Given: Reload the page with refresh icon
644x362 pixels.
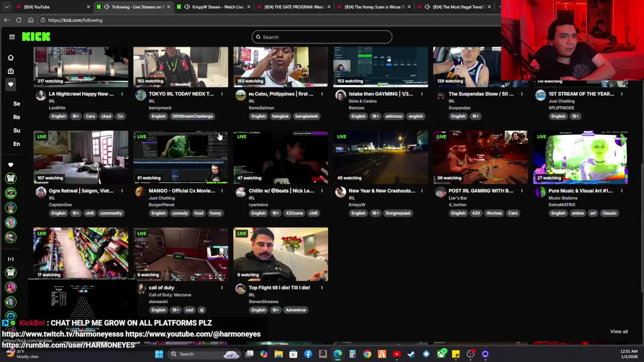Looking at the screenshot, I should coord(19,20).
